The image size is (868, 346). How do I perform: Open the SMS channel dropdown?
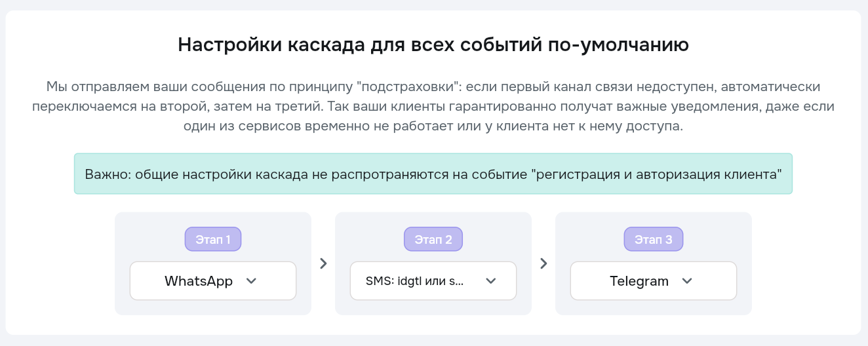point(433,281)
